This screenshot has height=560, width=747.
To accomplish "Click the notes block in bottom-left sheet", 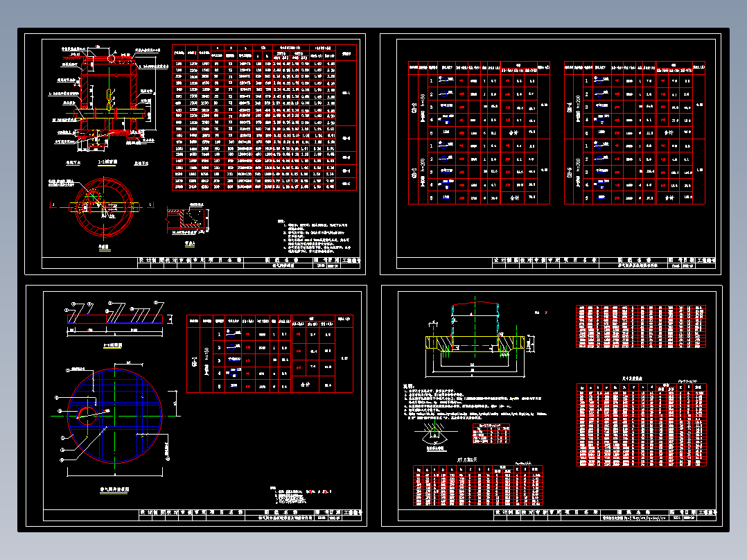I will (x=300, y=496).
